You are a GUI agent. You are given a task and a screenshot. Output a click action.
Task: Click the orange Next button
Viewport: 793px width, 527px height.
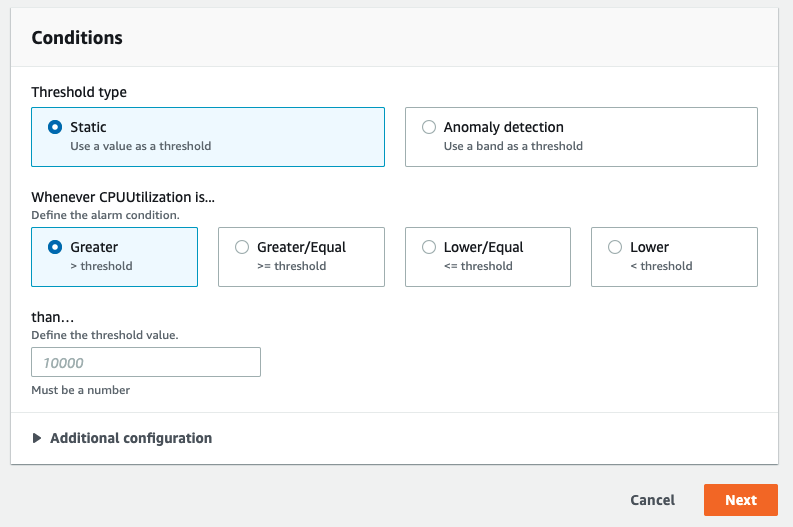[x=741, y=500]
